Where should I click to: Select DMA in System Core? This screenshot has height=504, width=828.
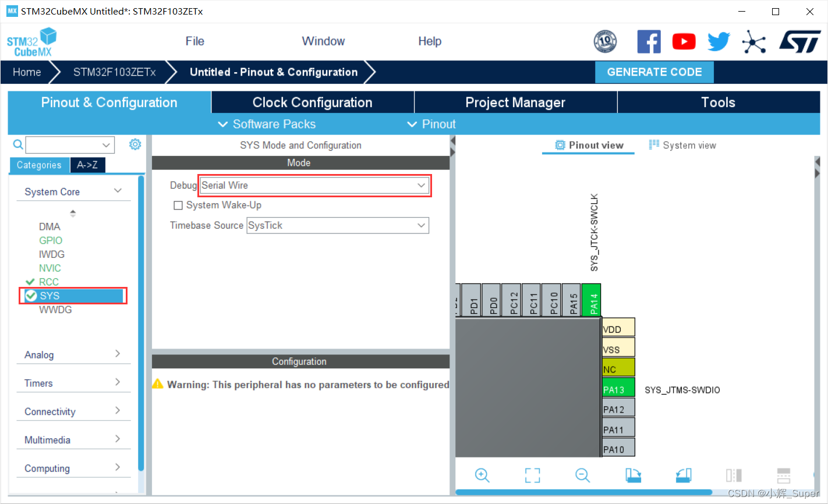click(x=49, y=226)
